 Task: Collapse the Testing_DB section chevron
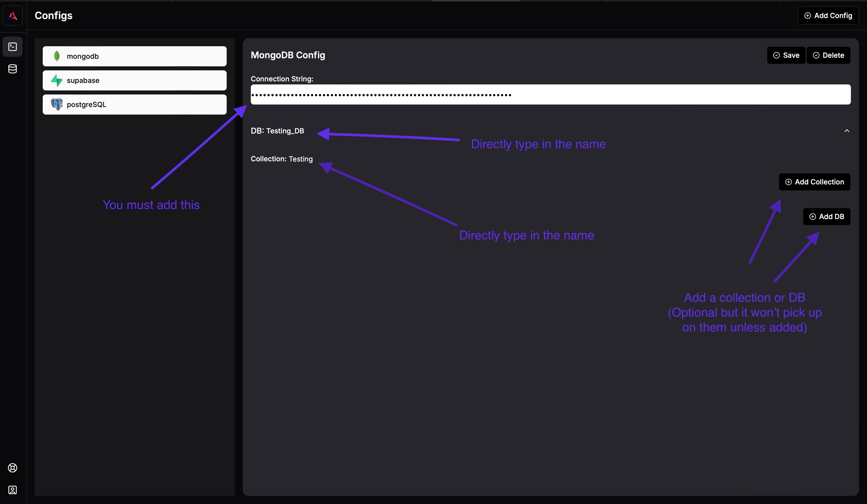[847, 131]
